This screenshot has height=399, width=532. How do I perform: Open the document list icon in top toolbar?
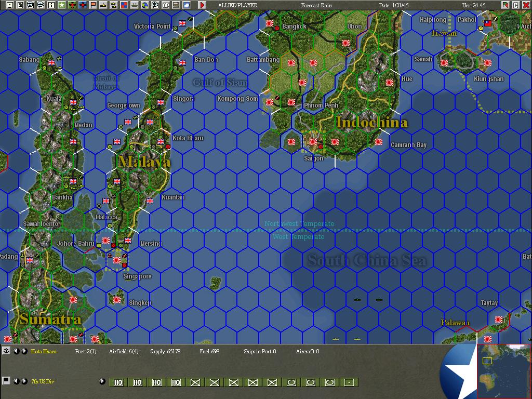coord(20,5)
